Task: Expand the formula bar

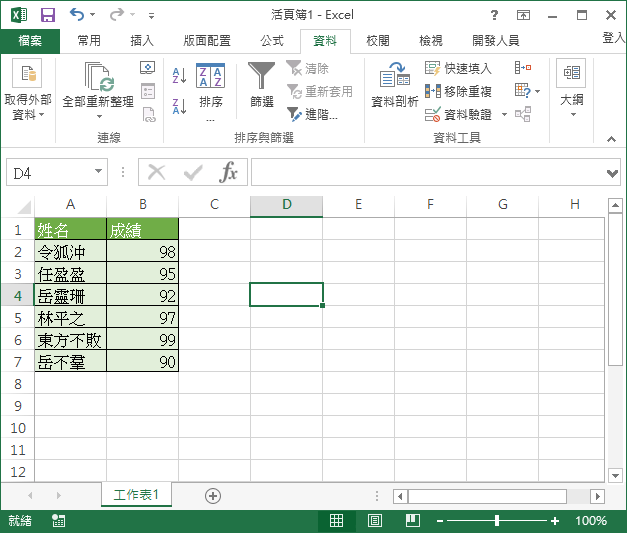Action: (x=612, y=173)
